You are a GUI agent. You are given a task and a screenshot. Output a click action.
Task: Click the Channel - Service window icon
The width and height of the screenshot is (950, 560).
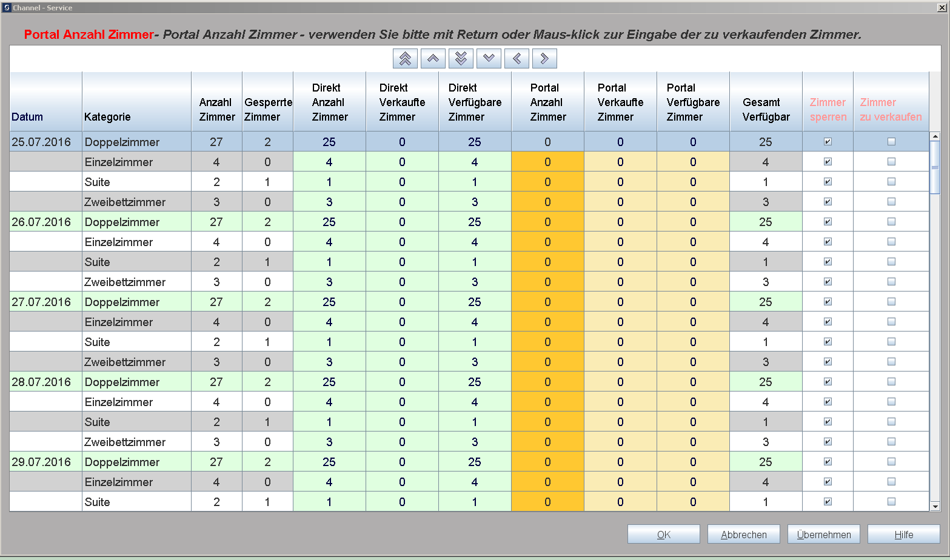7,8
